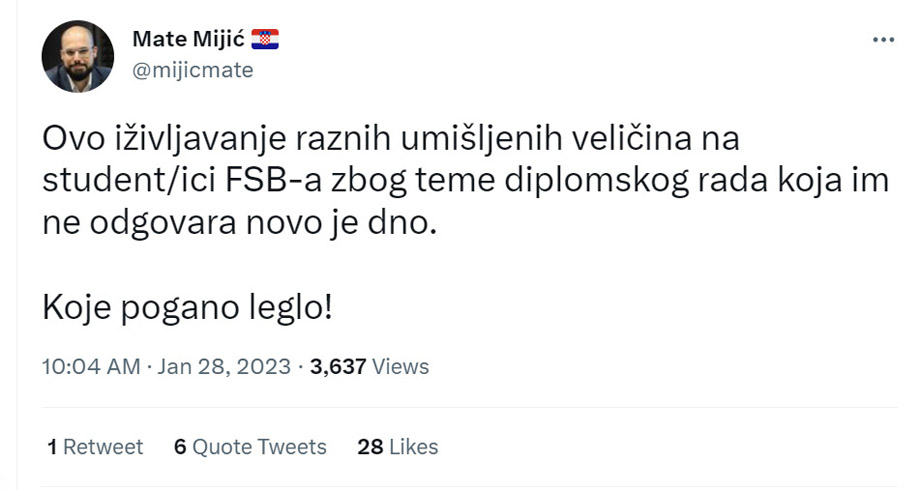This screenshot has height=490, width=920.
Task: Open the Mate Mijić display name link
Action: [189, 40]
